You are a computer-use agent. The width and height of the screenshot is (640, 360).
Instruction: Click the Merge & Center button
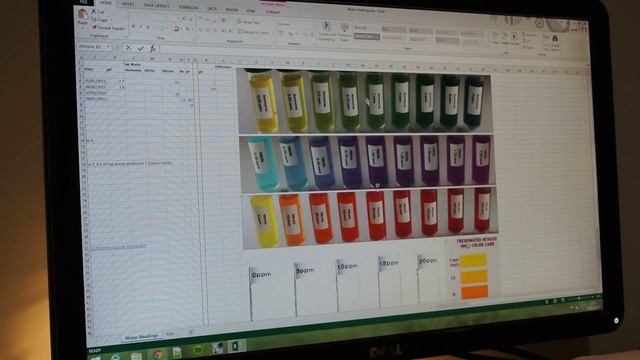254,32
